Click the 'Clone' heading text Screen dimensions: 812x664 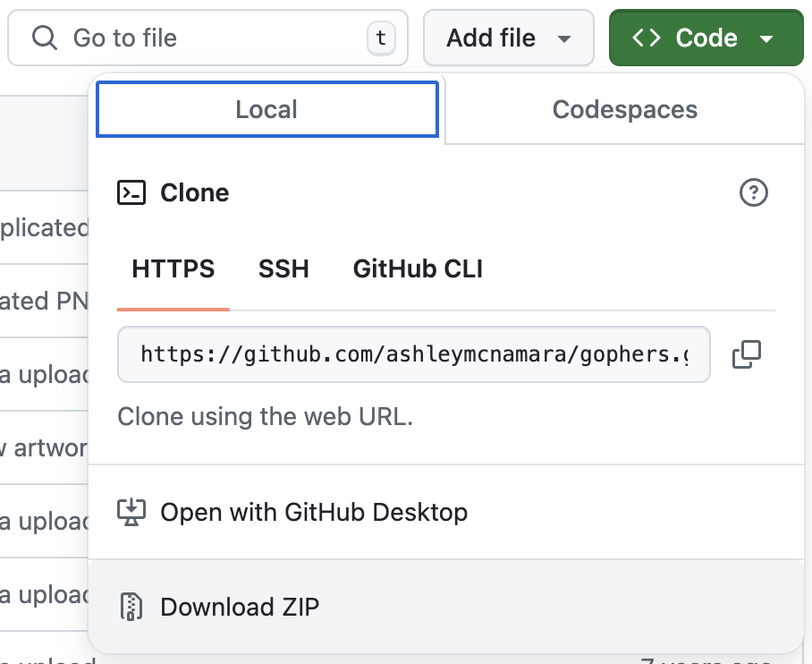coord(194,192)
